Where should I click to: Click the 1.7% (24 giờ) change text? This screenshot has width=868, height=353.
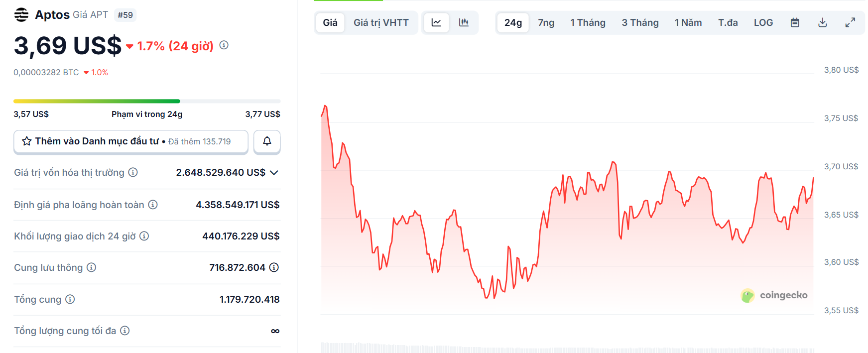(175, 46)
